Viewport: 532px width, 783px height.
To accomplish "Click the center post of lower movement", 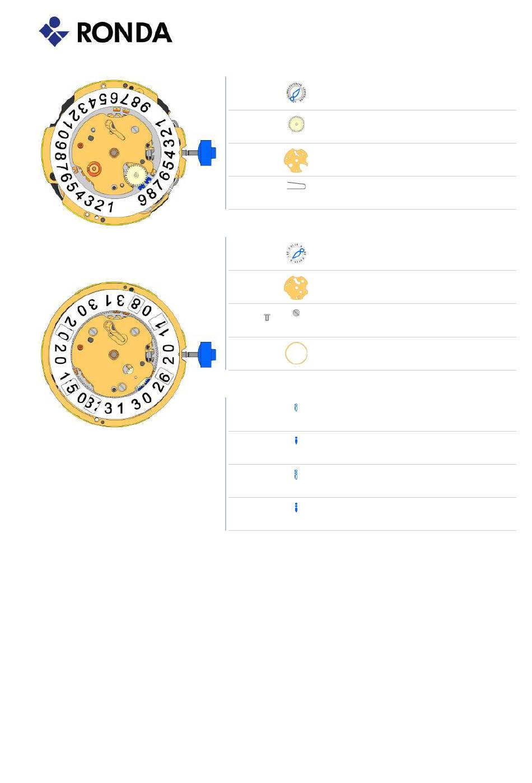I will point(115,354).
